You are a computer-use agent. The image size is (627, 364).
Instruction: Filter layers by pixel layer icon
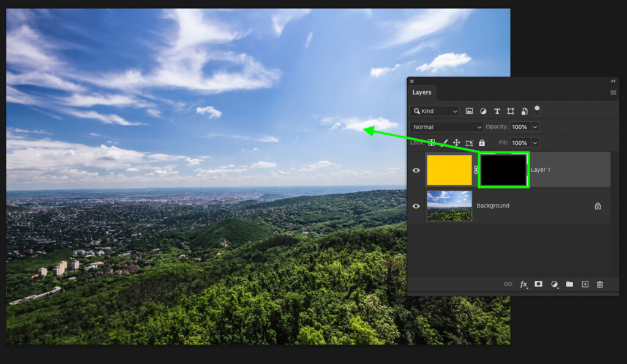point(470,111)
